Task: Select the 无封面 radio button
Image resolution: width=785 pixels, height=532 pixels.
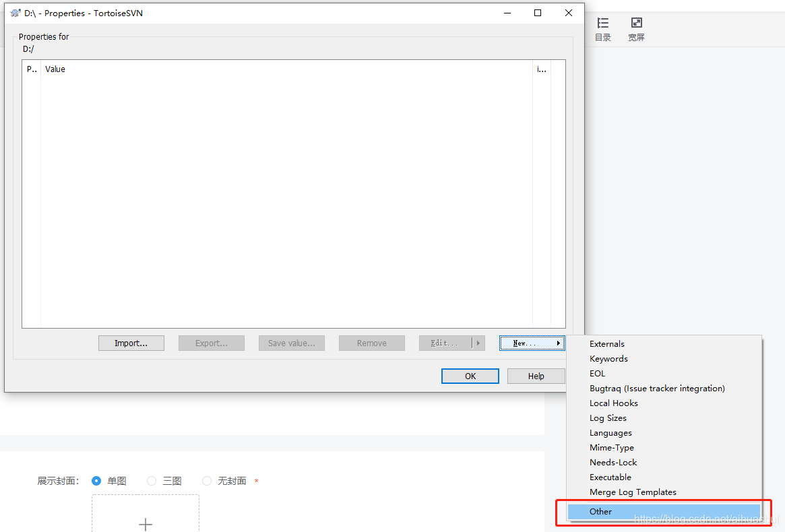Action: pos(207,481)
